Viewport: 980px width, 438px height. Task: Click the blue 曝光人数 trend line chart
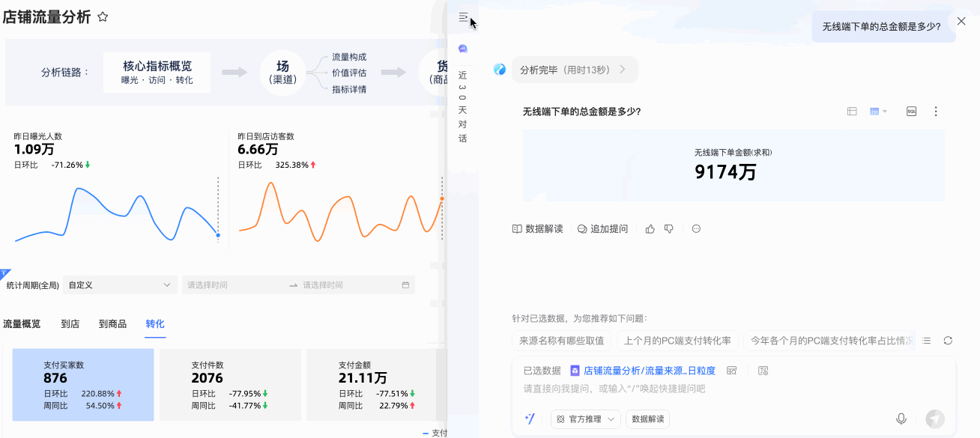point(116,214)
